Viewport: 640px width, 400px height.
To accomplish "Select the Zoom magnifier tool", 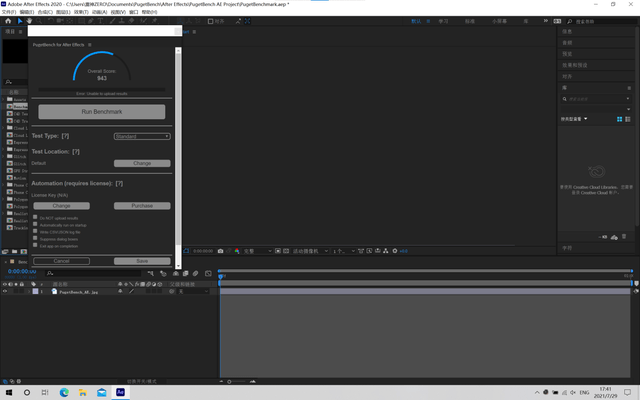I will point(39,21).
